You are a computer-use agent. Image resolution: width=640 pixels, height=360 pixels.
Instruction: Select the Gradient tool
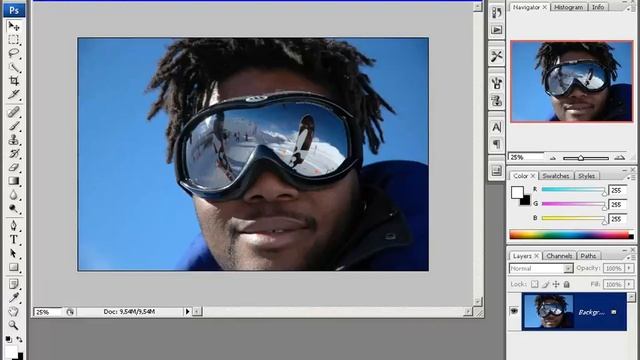[x=13, y=181]
